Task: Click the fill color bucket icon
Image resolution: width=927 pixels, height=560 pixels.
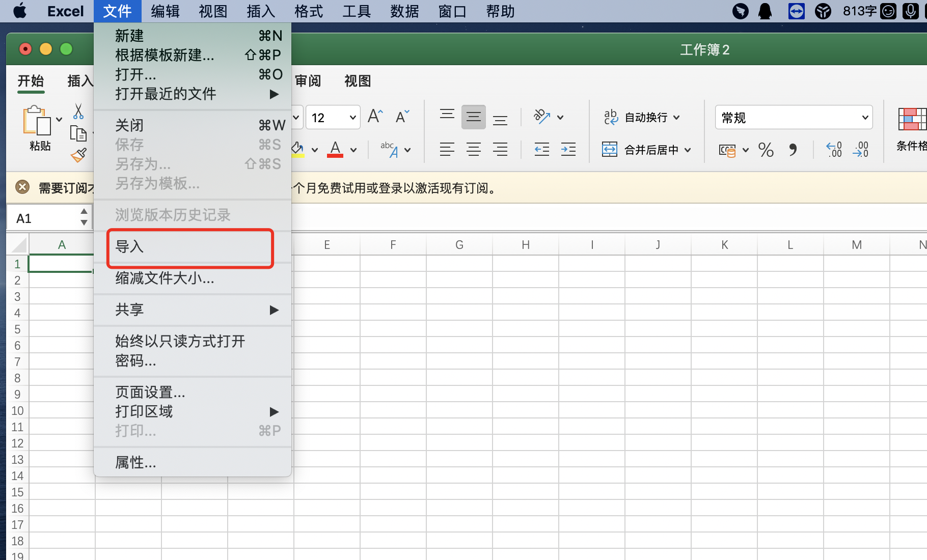Action: point(297,150)
